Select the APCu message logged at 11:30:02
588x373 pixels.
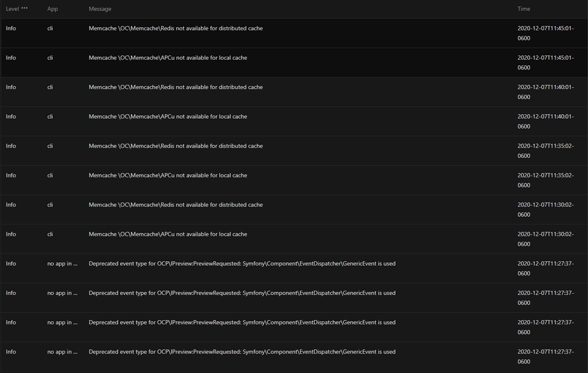[168, 234]
